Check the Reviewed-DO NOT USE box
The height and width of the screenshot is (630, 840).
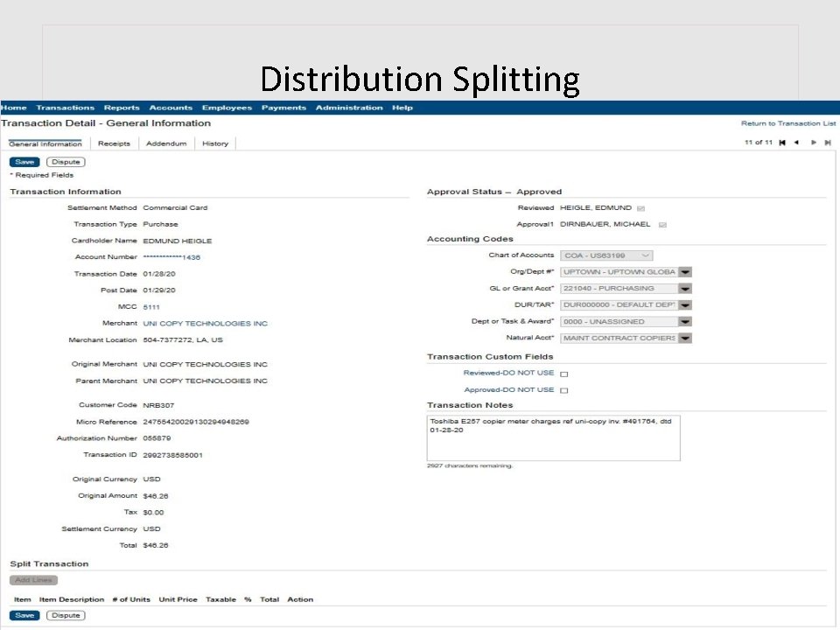(564, 373)
